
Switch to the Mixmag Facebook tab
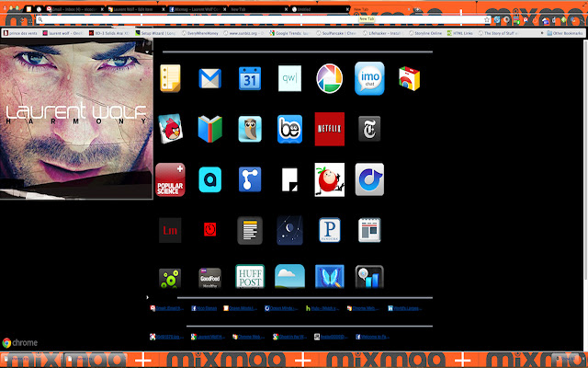pyautogui.click(x=198, y=9)
